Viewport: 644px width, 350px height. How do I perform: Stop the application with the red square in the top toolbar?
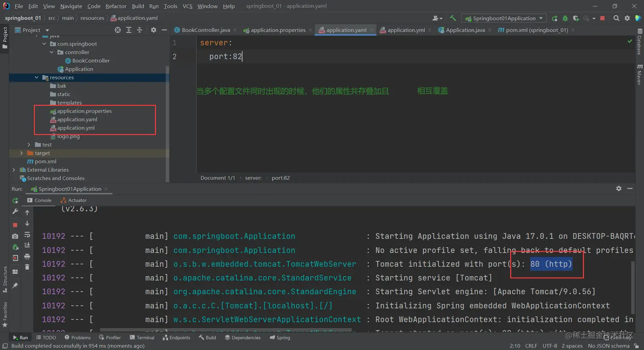602,18
